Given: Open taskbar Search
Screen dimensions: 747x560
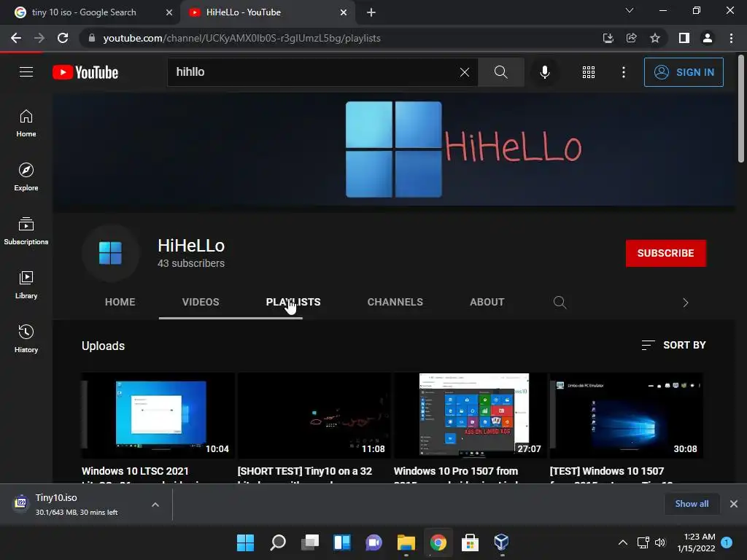Looking at the screenshot, I should tap(278, 542).
